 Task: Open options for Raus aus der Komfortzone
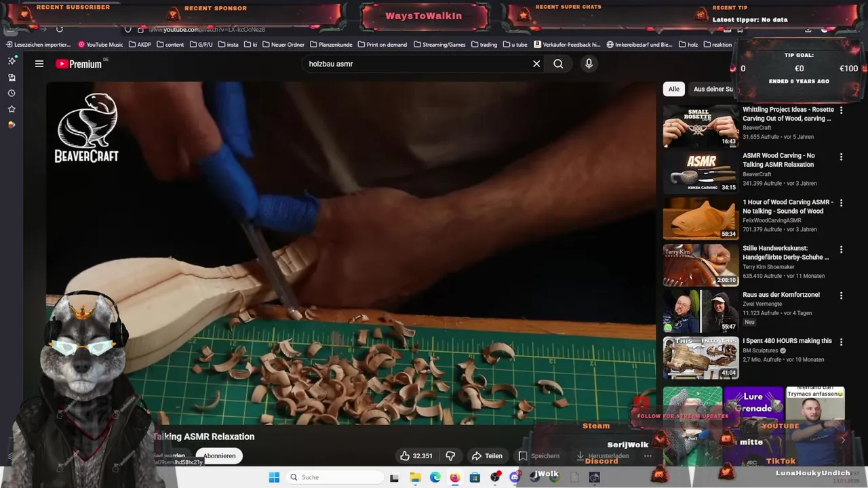841,296
